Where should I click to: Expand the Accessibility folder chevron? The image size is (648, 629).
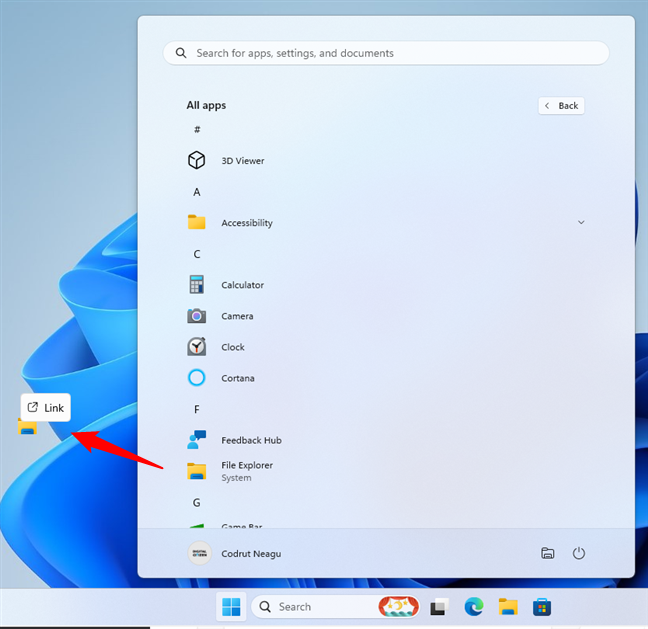(581, 222)
